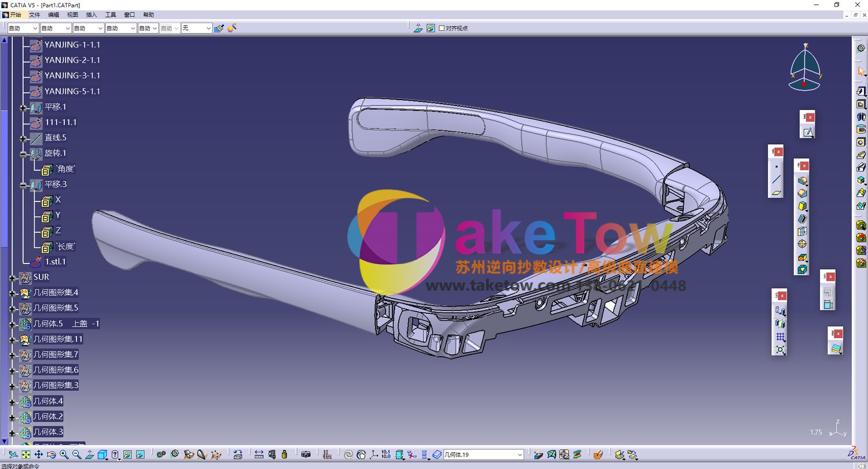Expand the 平移.1 tree node
Screen dimensions: 868x469
(23, 107)
